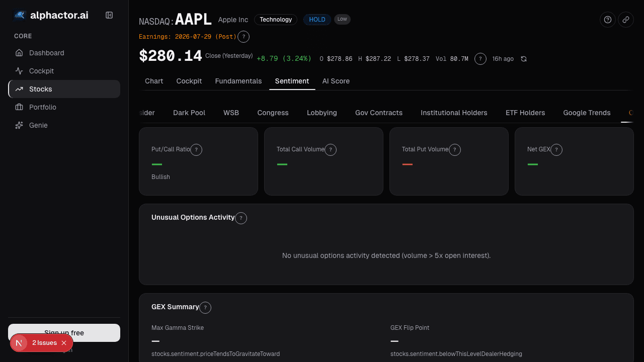
Task: Click the Bullish label under Put/Call Ratio
Action: point(160,177)
